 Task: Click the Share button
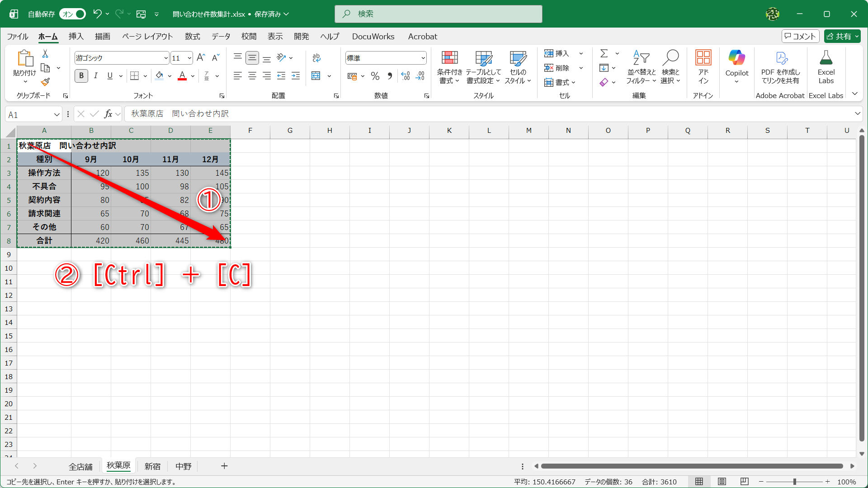[x=839, y=36]
